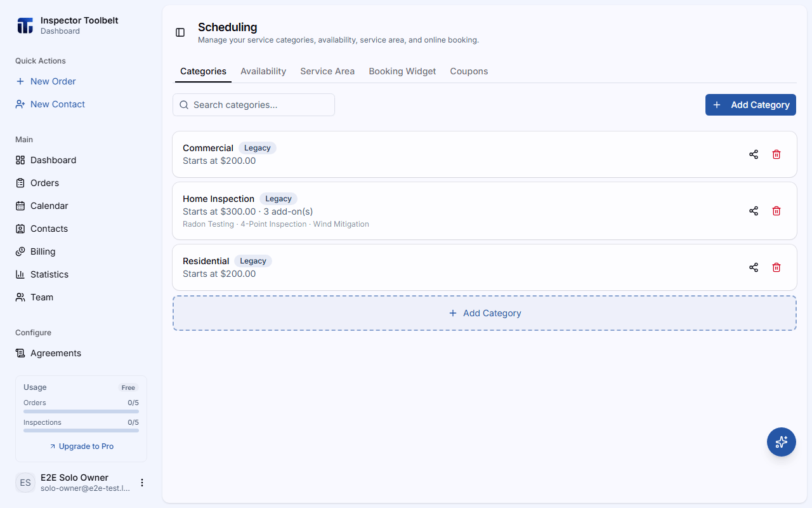812x508 pixels.
Task: Open Agreements from the sidebar
Action: click(x=81, y=353)
